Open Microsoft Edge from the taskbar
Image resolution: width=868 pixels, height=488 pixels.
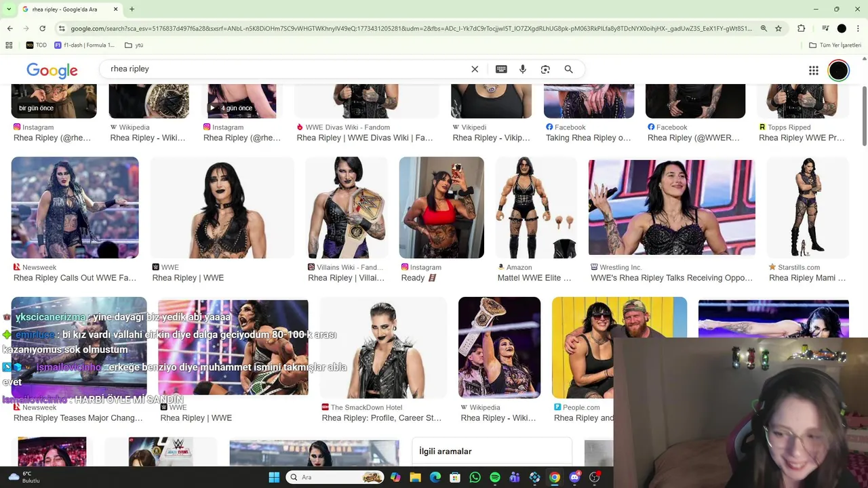435,477
